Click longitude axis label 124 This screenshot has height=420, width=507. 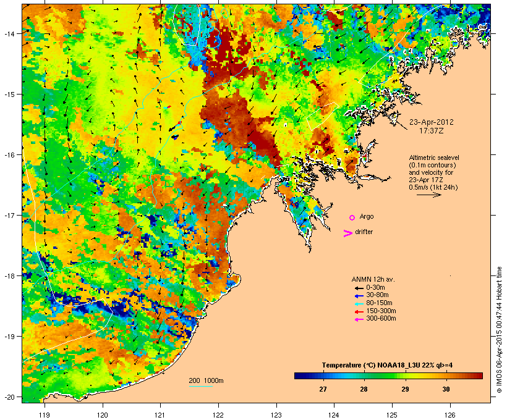click(x=334, y=415)
